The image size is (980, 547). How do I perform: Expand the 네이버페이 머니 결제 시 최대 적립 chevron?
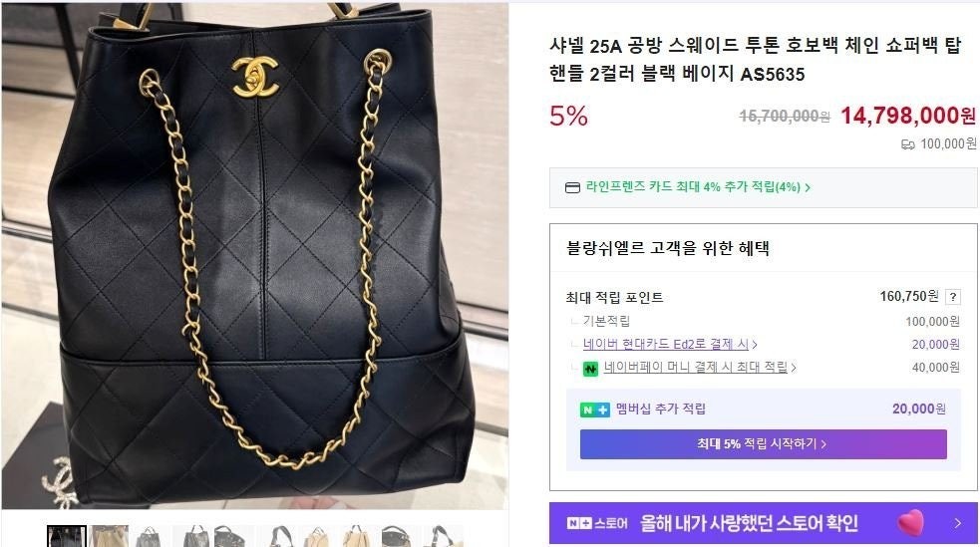tap(794, 368)
